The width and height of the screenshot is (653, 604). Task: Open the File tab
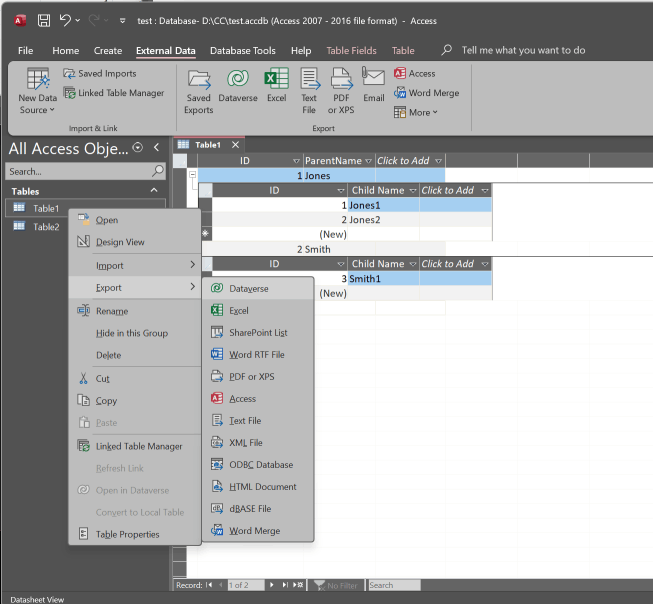pos(25,50)
